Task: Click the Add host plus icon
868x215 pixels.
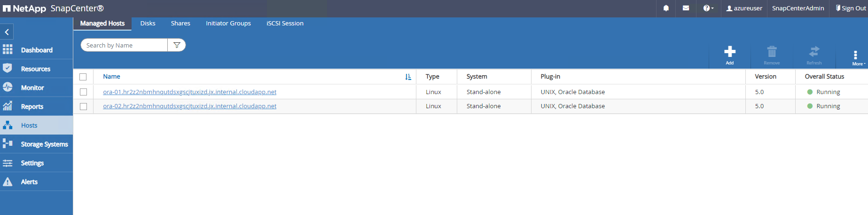Action: pyautogui.click(x=729, y=52)
